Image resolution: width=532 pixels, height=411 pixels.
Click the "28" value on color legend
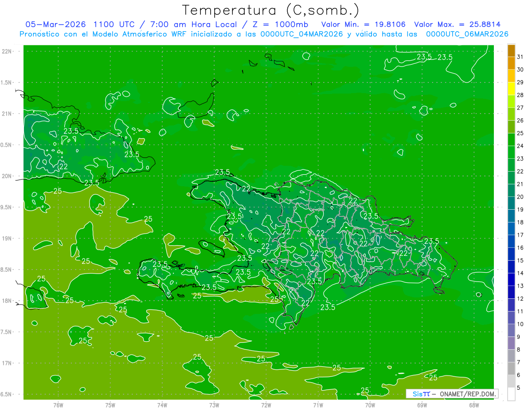click(520, 95)
